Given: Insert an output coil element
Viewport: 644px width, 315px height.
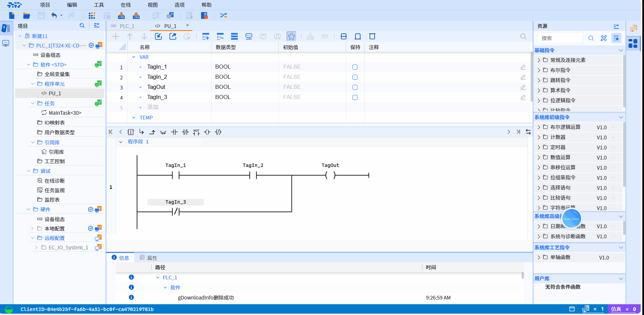Looking at the screenshot, I should pos(207,132).
